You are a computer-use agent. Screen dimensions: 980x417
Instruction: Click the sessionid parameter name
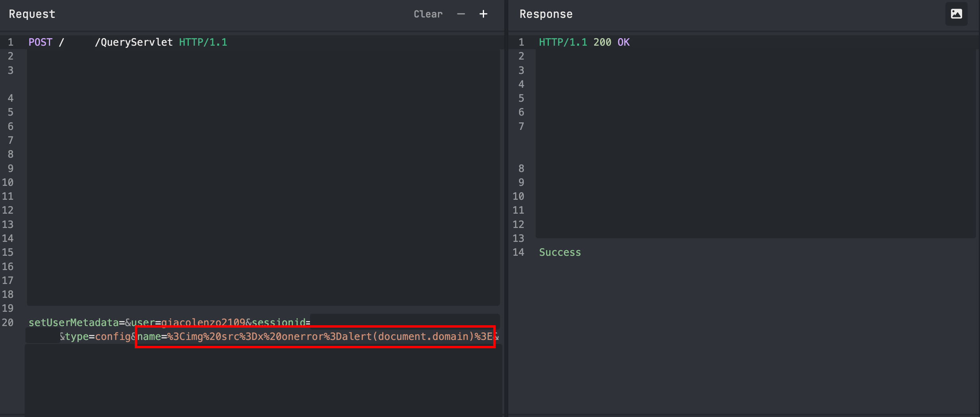pos(279,322)
